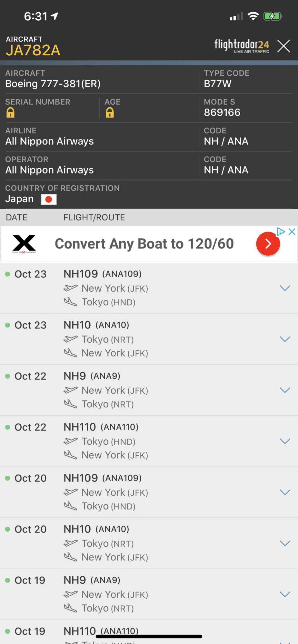Tap the locked Age padlock icon
The width and height of the screenshot is (298, 644).
tap(110, 113)
